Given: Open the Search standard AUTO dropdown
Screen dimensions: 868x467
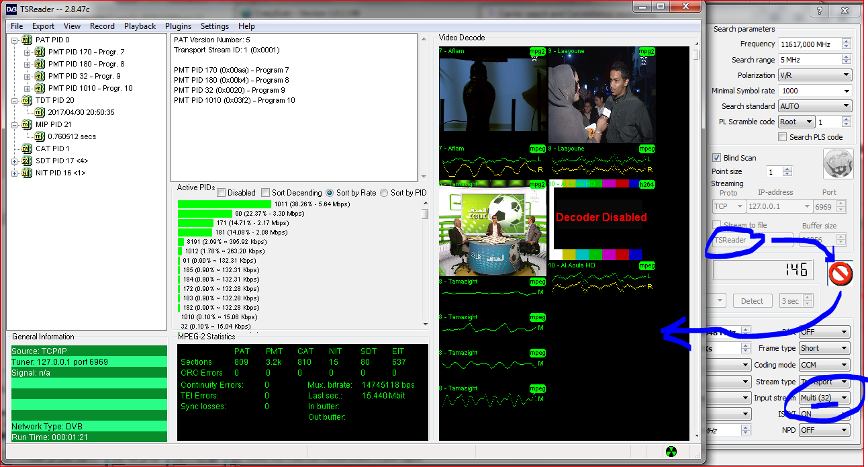Looking at the screenshot, I should [814, 106].
